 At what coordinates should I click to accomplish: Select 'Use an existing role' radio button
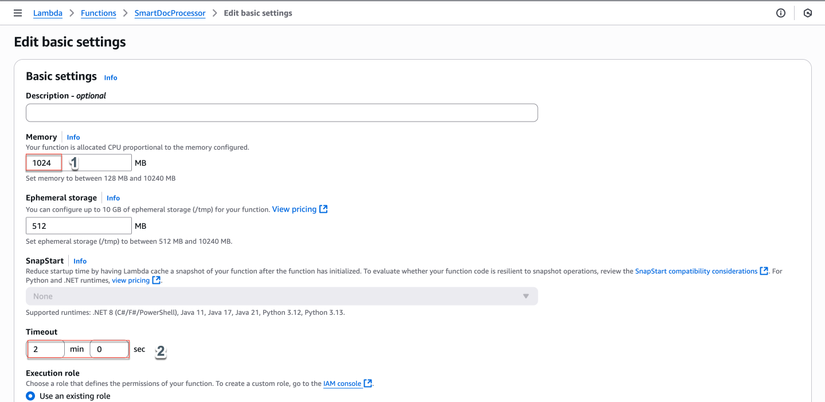(x=31, y=396)
